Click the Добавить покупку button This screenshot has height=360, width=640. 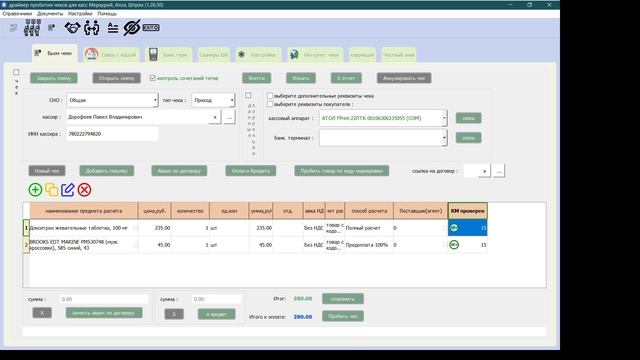click(x=107, y=171)
